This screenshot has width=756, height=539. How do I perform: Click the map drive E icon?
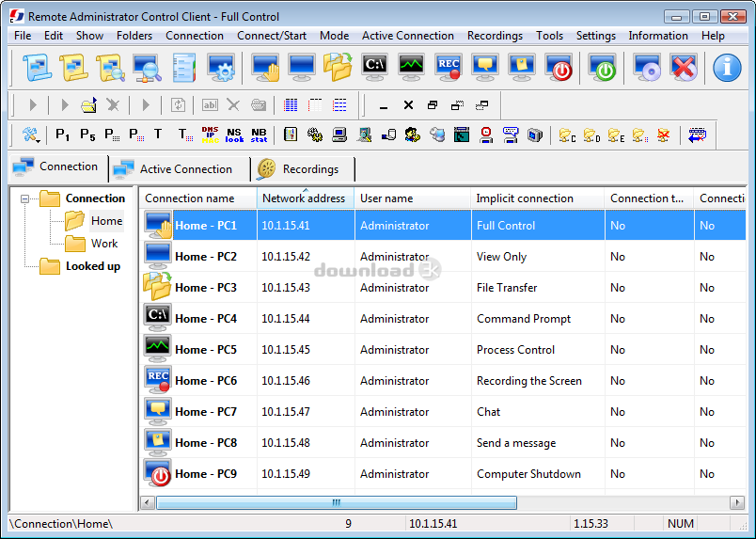616,135
